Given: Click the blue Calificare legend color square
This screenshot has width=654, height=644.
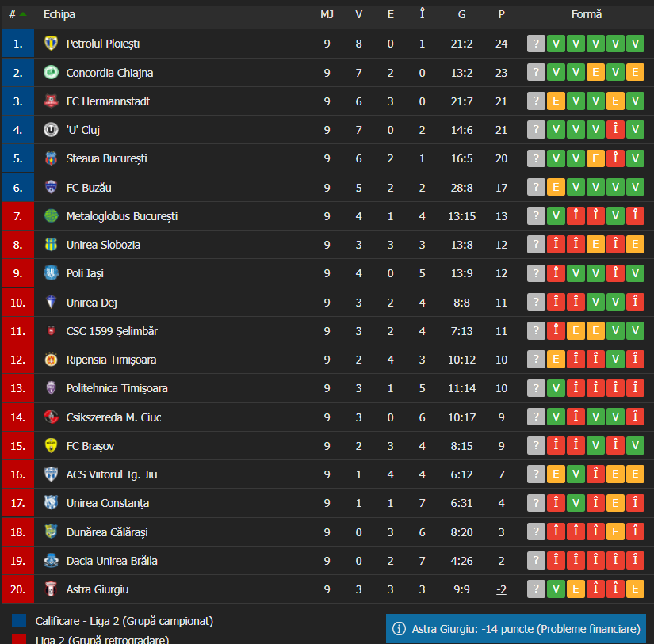Looking at the screenshot, I should [19, 621].
